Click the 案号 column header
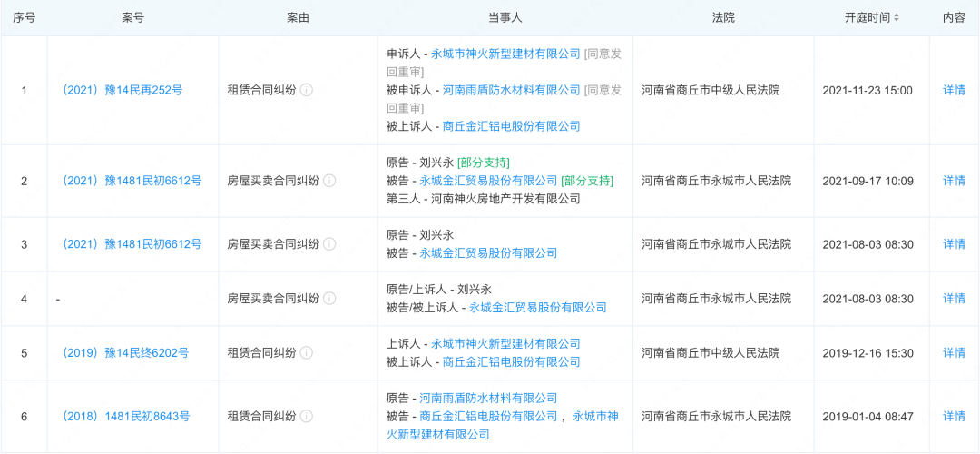The image size is (980, 454). [x=132, y=18]
